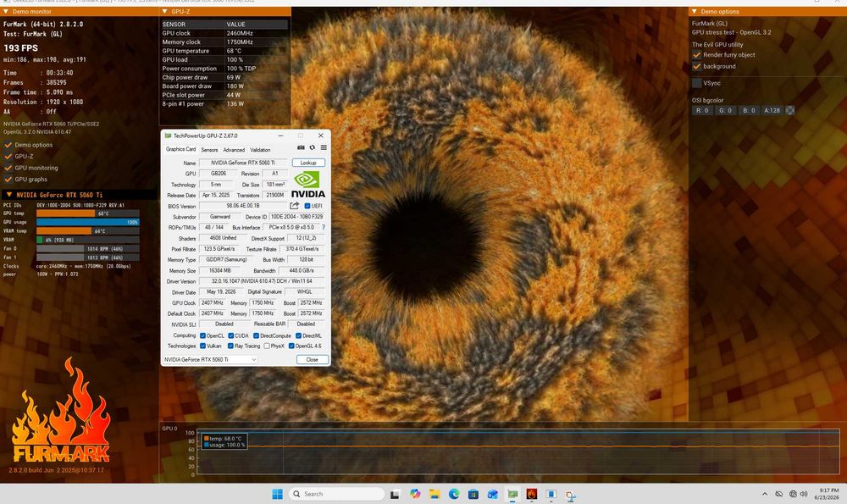Click the GPU-Z title bar app icon
847x504 pixels.
click(168, 136)
